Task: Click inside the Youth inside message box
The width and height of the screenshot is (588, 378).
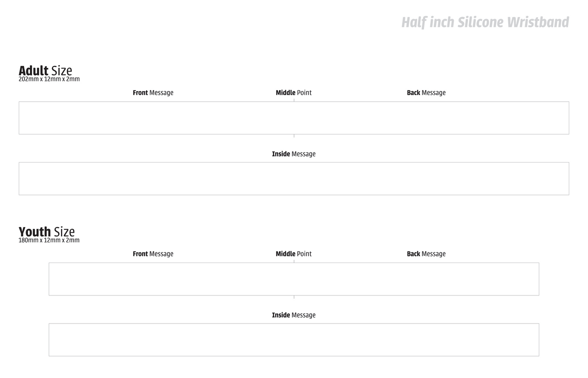Action: [294, 340]
